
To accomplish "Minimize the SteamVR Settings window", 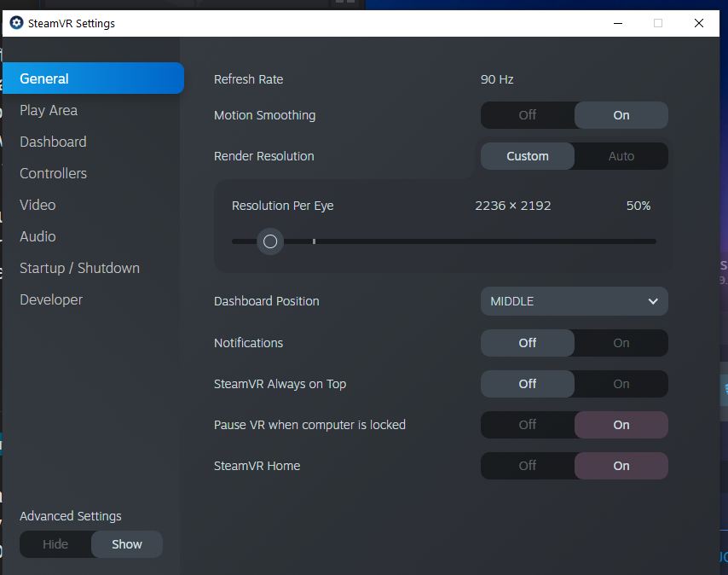I will [617, 23].
